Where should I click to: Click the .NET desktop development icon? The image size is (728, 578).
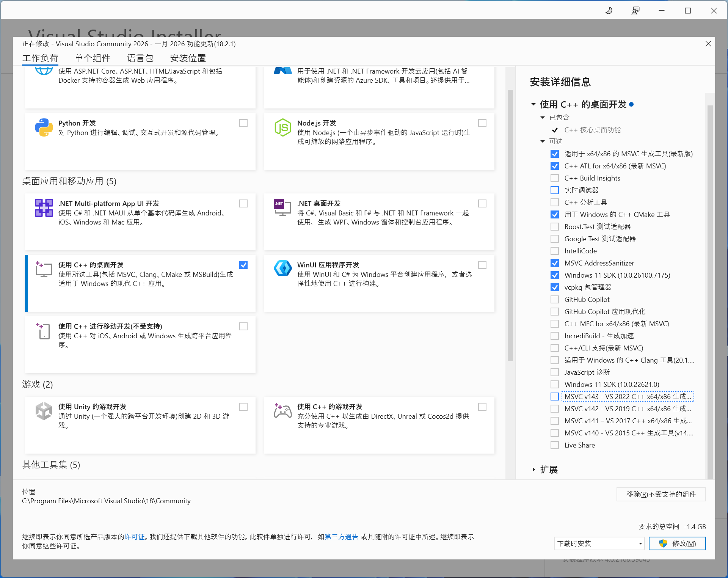coord(282,207)
